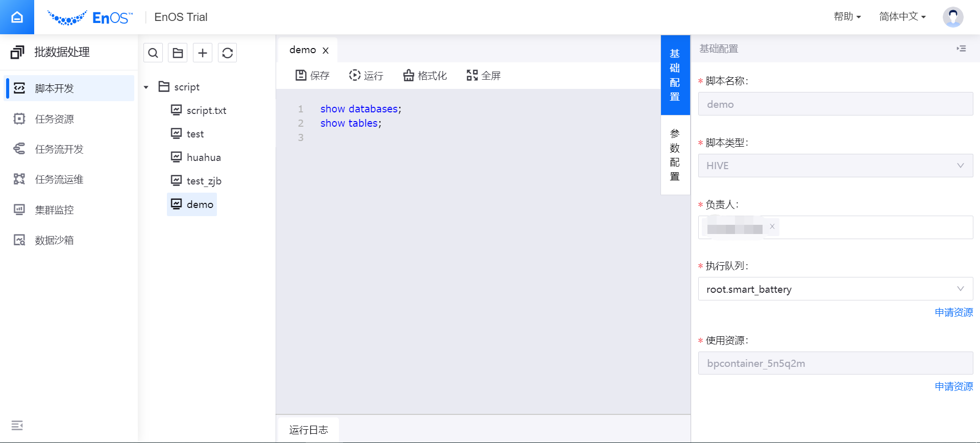
Task: Switch to 参数配置 vertical tab
Action: tap(675, 155)
